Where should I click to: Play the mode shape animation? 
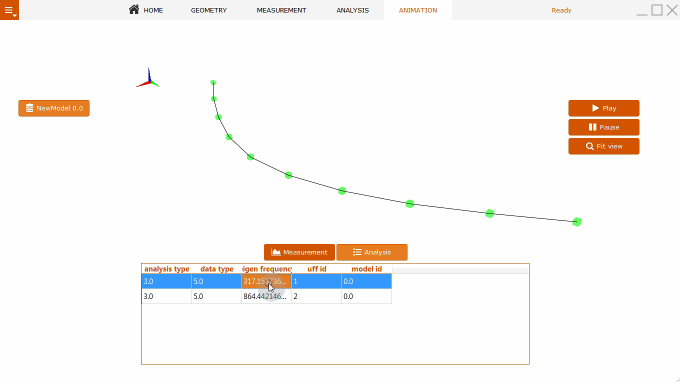pos(604,108)
